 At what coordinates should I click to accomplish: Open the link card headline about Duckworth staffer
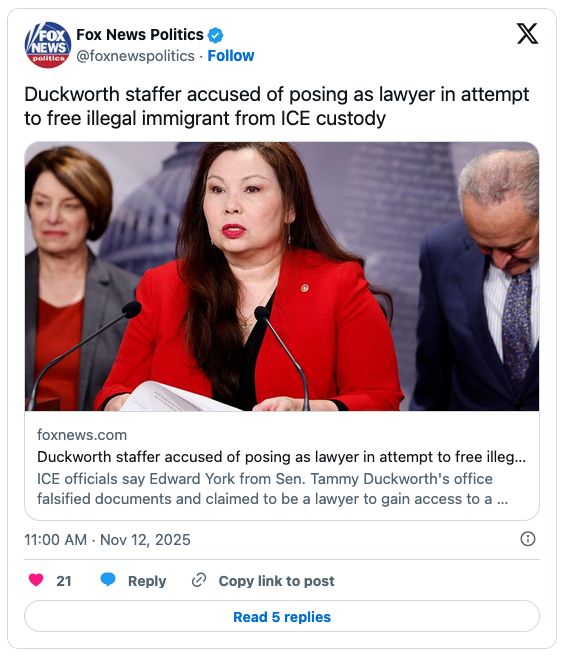pos(281,457)
